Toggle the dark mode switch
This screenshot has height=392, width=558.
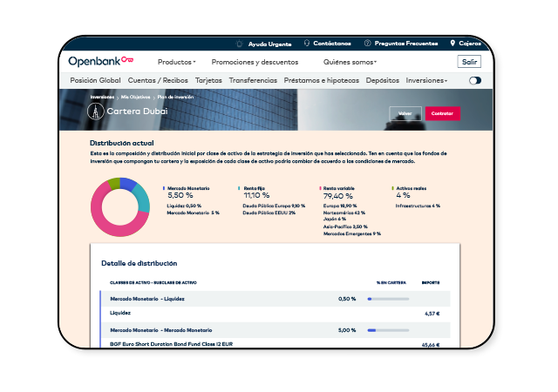tap(475, 80)
